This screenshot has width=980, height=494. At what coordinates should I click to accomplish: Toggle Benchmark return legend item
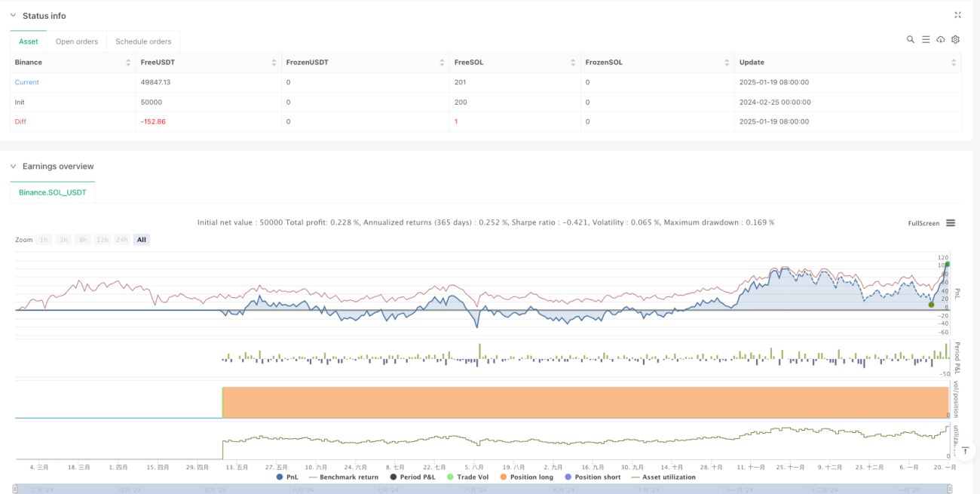tap(343, 477)
